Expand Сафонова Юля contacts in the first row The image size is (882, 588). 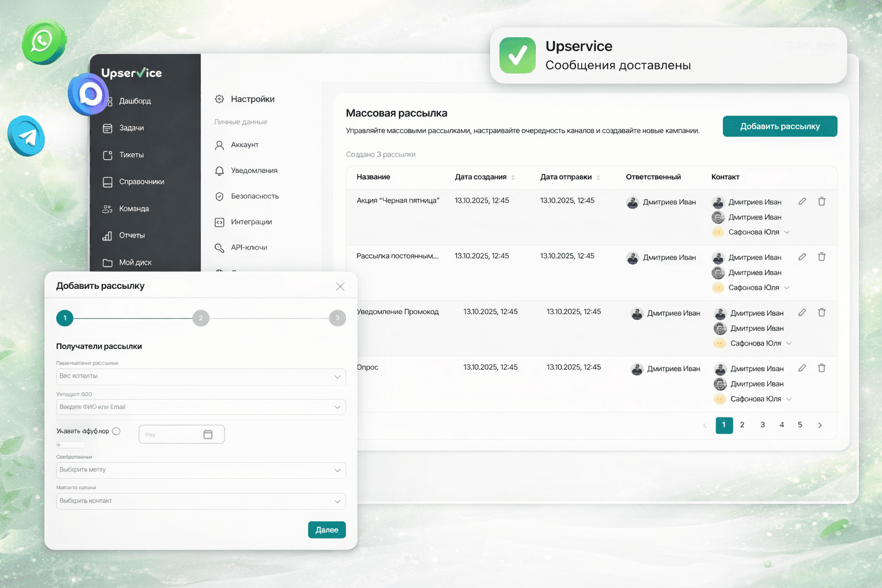[787, 232]
